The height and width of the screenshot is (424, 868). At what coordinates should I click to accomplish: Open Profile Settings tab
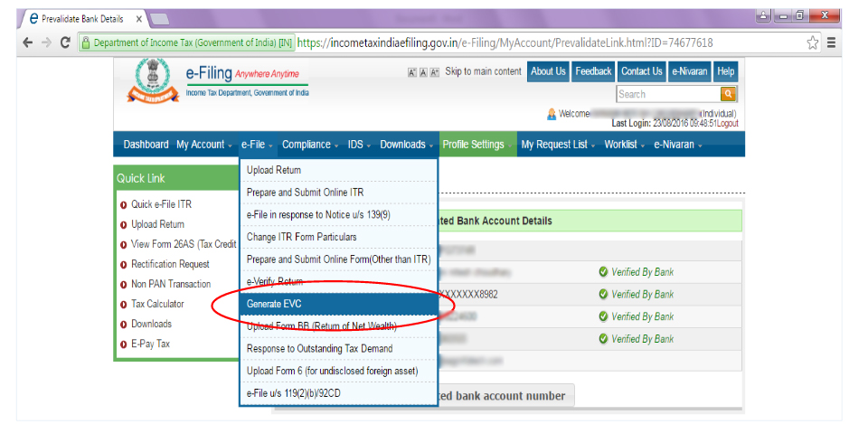[x=474, y=145]
